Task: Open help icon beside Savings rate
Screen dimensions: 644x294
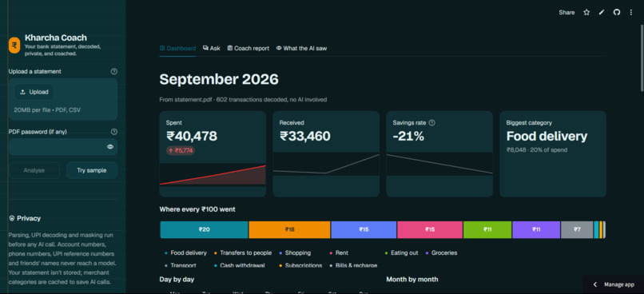Action: pos(432,123)
